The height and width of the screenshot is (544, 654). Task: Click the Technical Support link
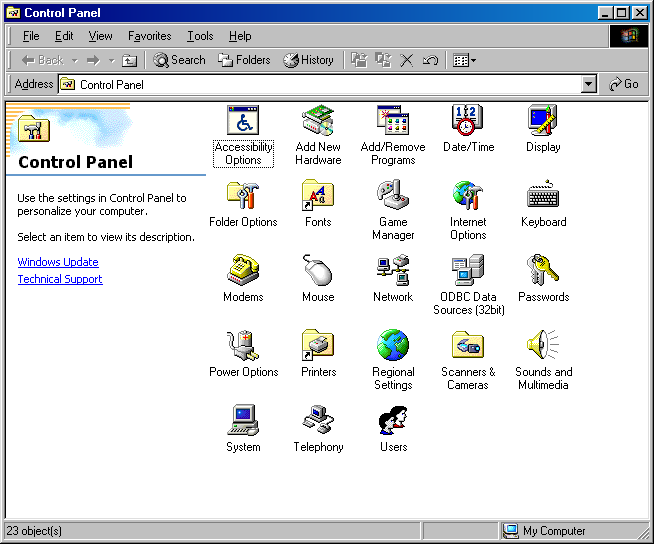tap(60, 279)
